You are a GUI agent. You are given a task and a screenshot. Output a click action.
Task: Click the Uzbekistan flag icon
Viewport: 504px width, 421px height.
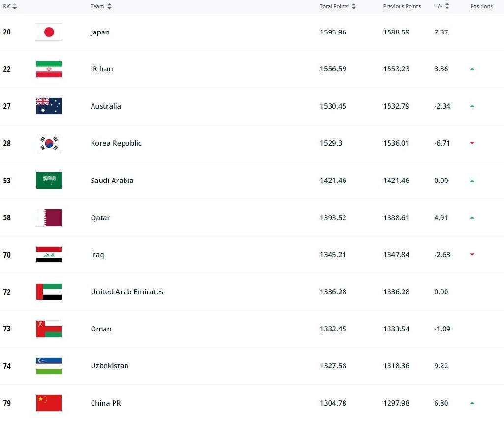click(x=48, y=366)
